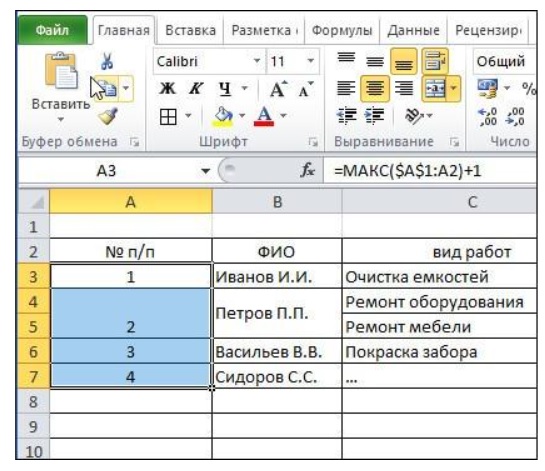Open underline style dropdown arrow
Screen dimensions: 545x471
245,88
